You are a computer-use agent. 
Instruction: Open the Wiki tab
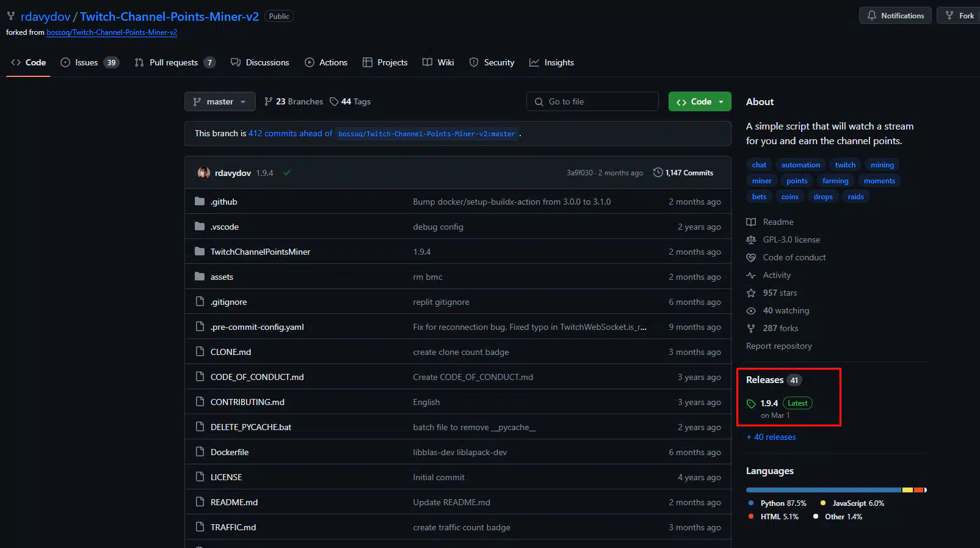(x=438, y=62)
